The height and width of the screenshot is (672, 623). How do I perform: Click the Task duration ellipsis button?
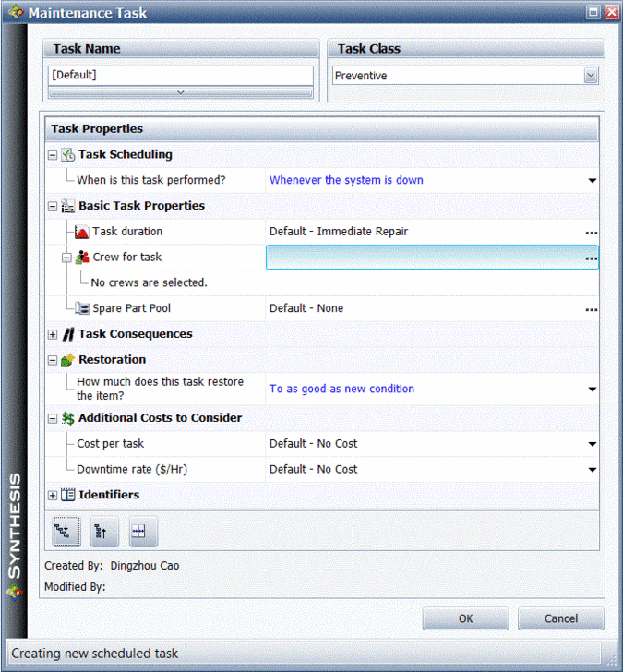pos(591,233)
